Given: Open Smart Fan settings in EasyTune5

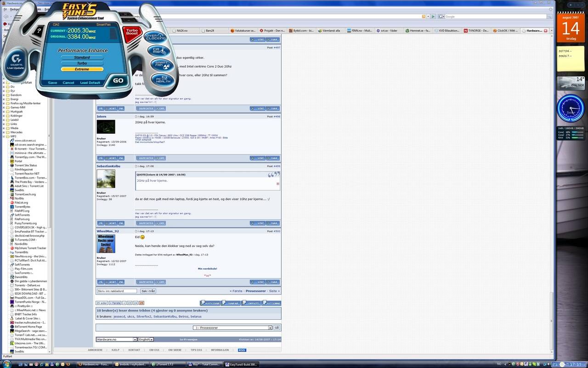Looking at the screenshot, I should pyautogui.click(x=162, y=65).
